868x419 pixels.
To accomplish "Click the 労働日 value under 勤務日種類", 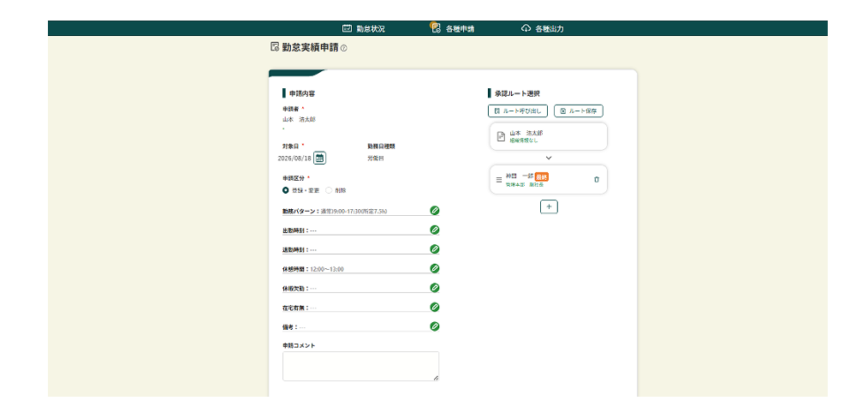I will pyautogui.click(x=375, y=159).
